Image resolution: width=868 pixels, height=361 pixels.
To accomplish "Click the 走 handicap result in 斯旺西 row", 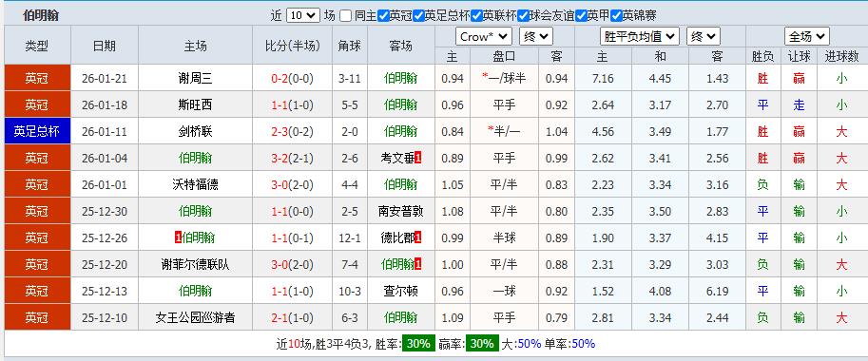I will [x=799, y=105].
